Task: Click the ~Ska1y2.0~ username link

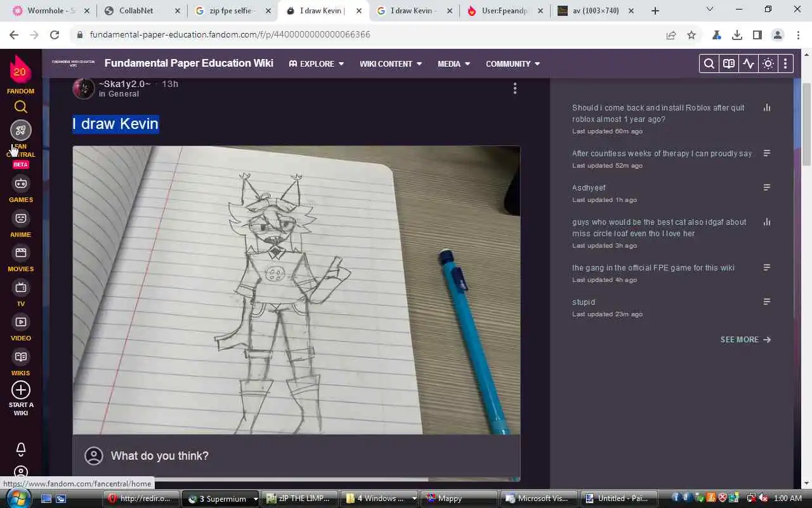Action: (124, 84)
